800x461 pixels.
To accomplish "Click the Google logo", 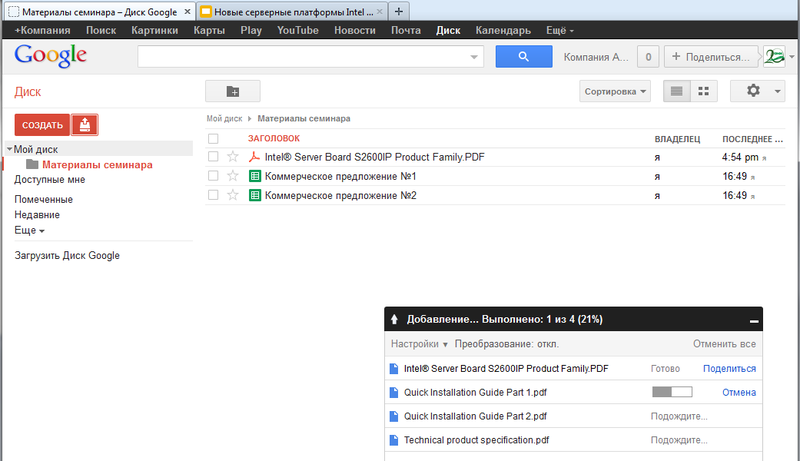I will pyautogui.click(x=51, y=55).
